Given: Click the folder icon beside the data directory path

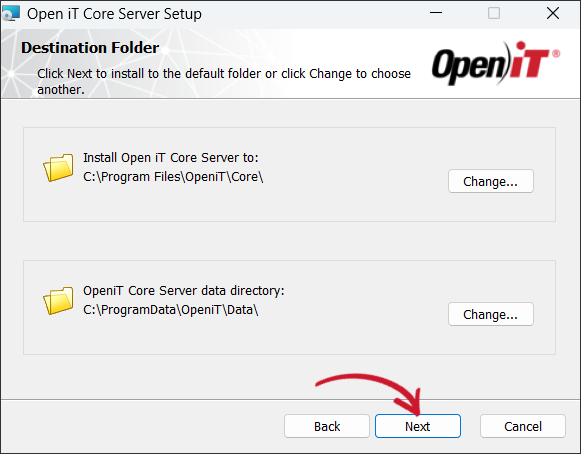Looking at the screenshot, I should click(x=58, y=301).
